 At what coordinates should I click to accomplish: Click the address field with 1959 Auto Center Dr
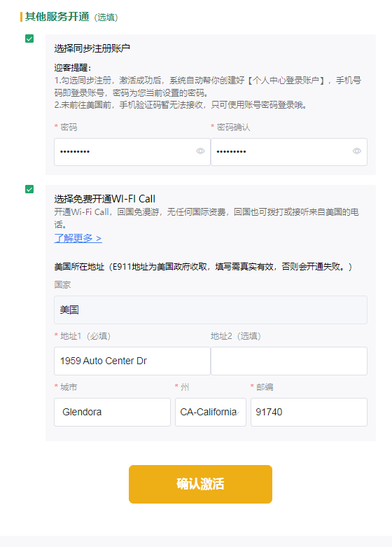pos(132,361)
